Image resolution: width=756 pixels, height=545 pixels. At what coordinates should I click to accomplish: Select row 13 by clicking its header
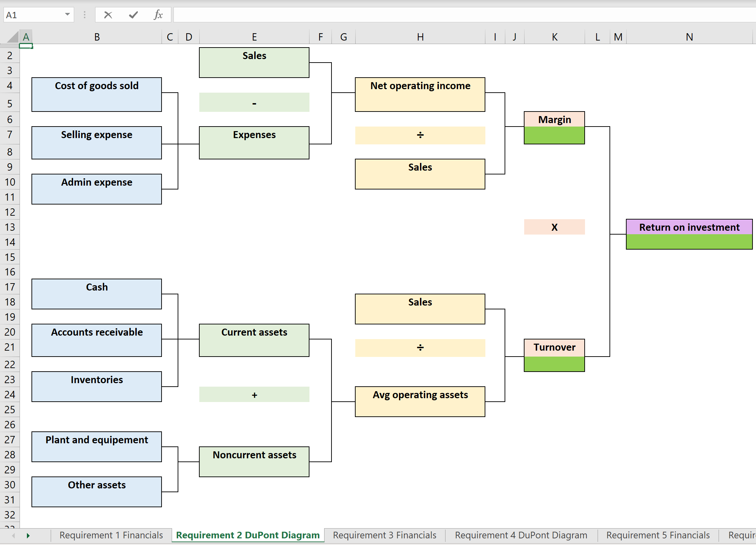[x=10, y=227]
